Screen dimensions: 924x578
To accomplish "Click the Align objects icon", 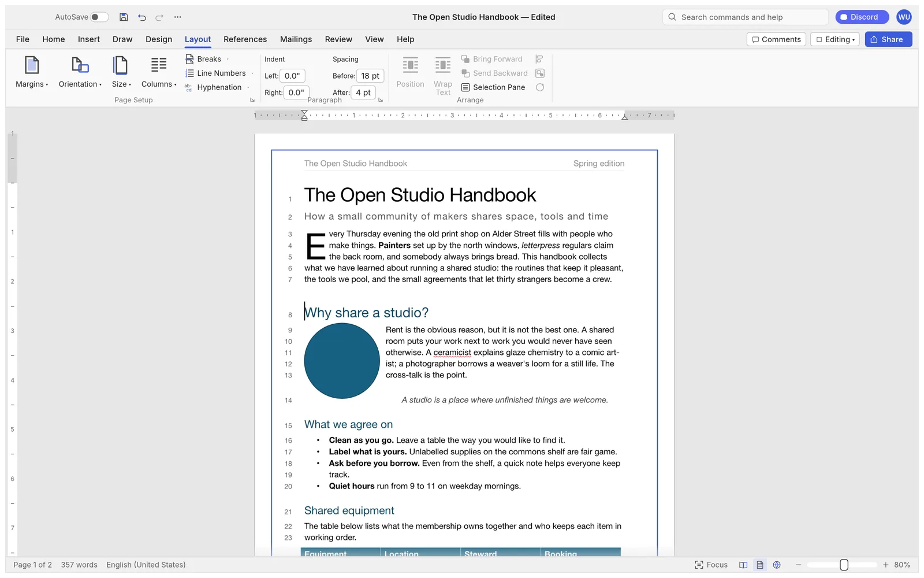I will pyautogui.click(x=539, y=59).
